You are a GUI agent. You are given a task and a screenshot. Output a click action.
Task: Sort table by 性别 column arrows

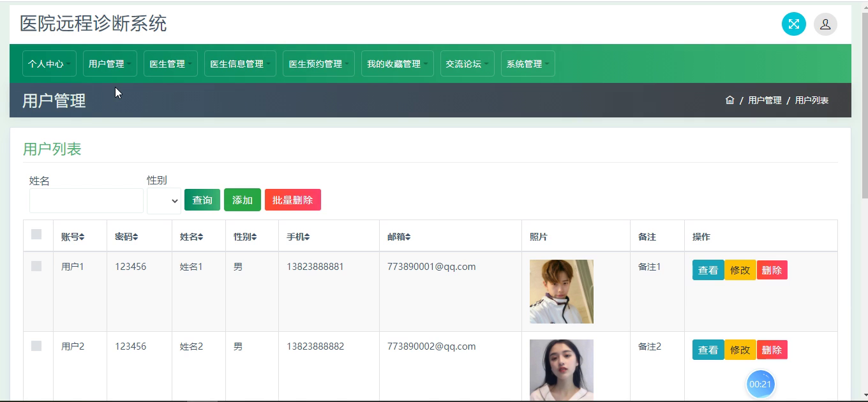(254, 237)
